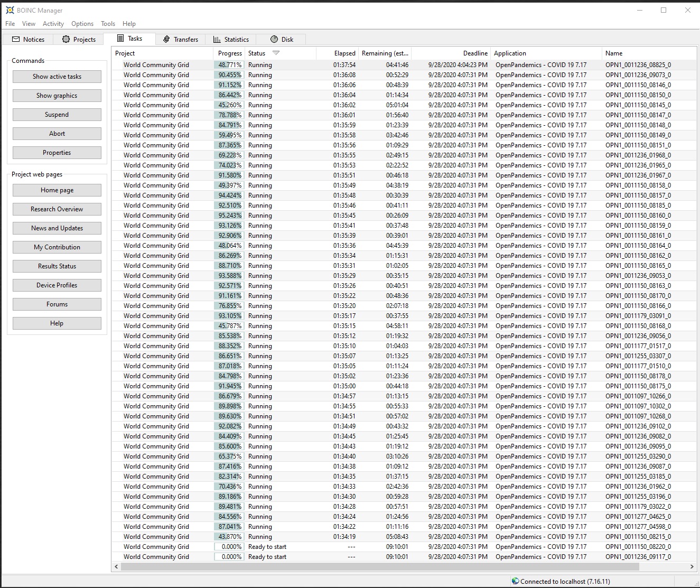Open project Home page
The image size is (700, 588).
(57, 190)
